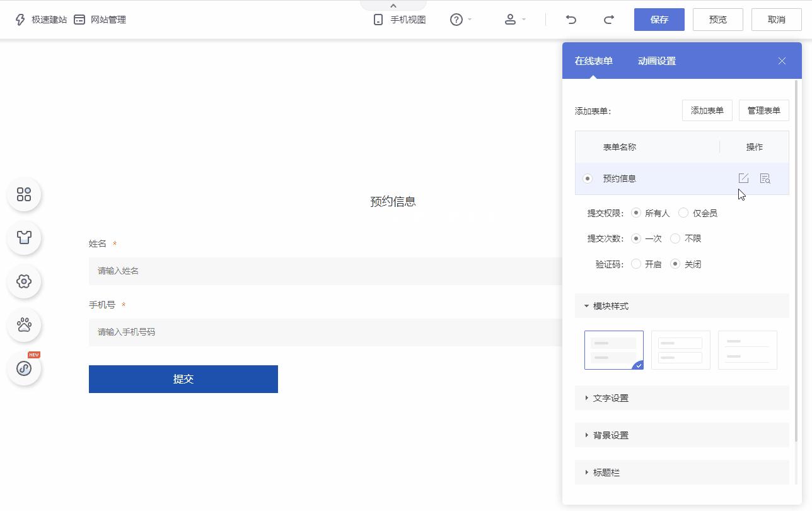Open the user account dropdown

pyautogui.click(x=514, y=20)
